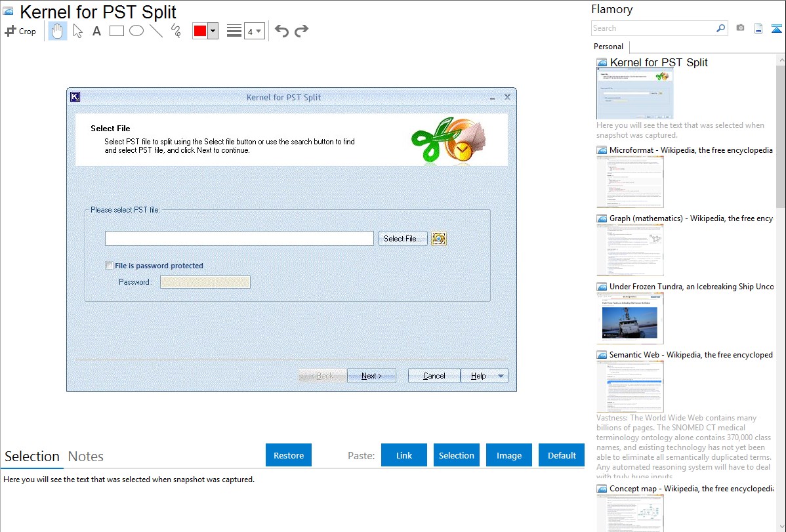Viewport: 786px width, 532px height.
Task: Click Graph (mathematics) - Wikipedia snapshot title
Action: coord(691,218)
